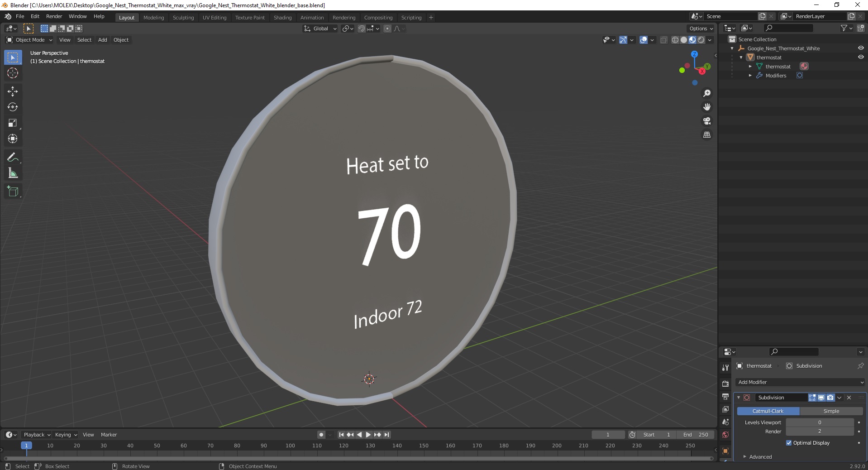This screenshot has height=470, width=868.
Task: Open viewport shading options dropdown
Action: pyautogui.click(x=710, y=40)
